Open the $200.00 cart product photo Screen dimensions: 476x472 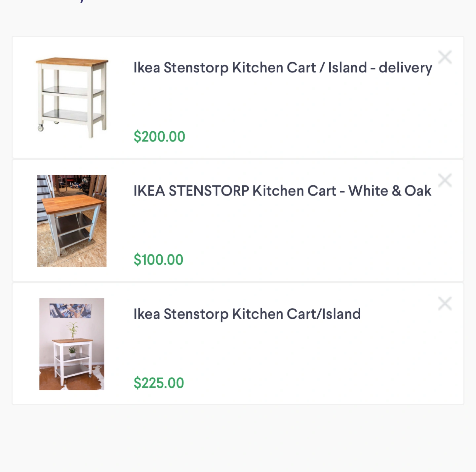[72, 98]
